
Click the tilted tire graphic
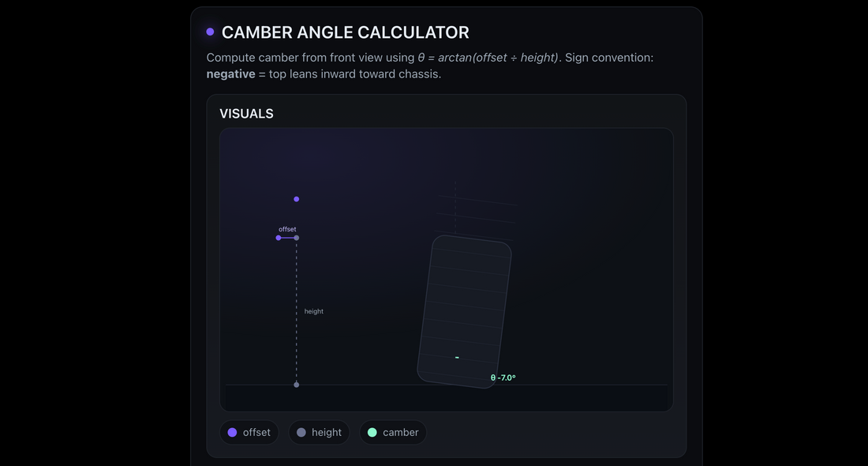pos(465,308)
